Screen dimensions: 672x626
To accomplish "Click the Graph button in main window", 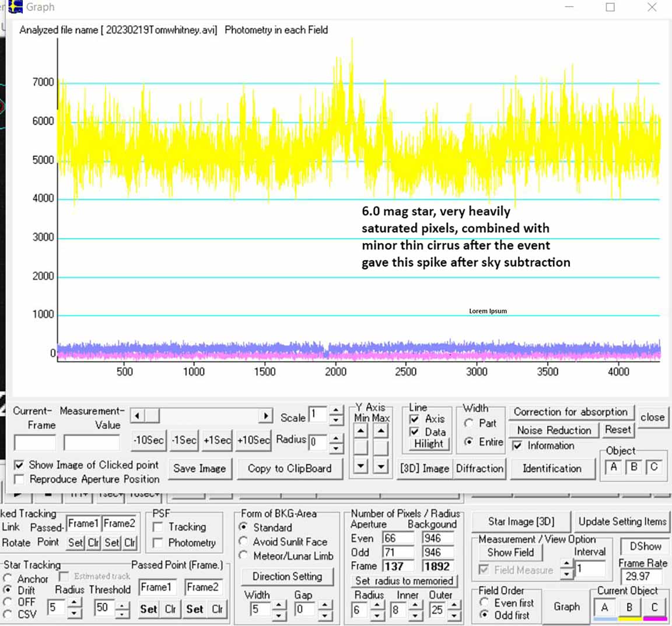I will point(566,607).
